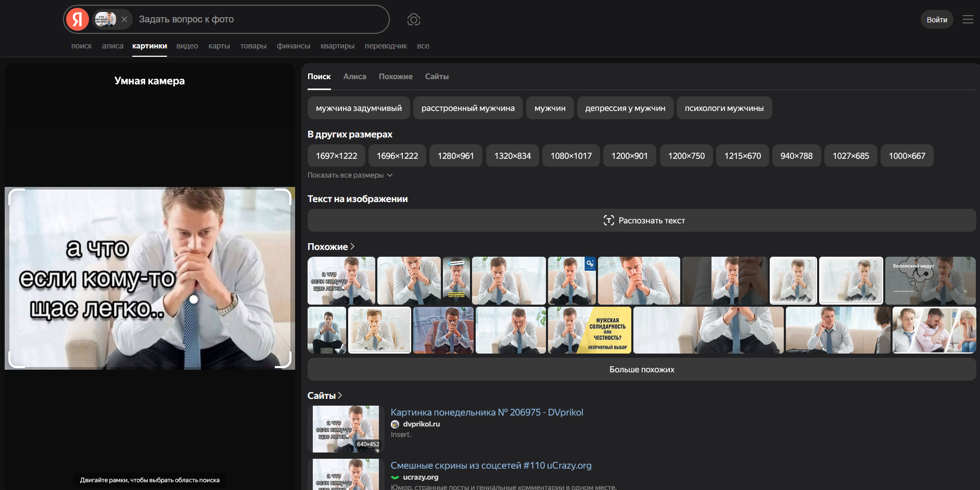Click the white focus dot on the cropped photo
This screenshot has height=490, width=980.
[194, 299]
